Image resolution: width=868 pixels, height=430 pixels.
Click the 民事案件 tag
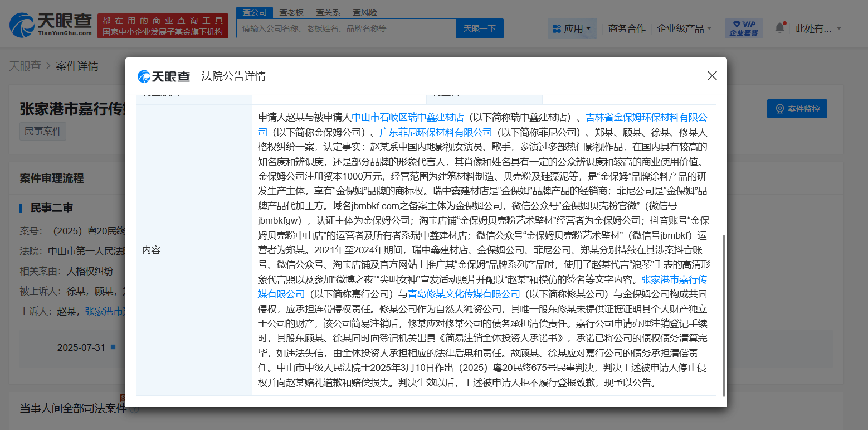click(x=43, y=132)
